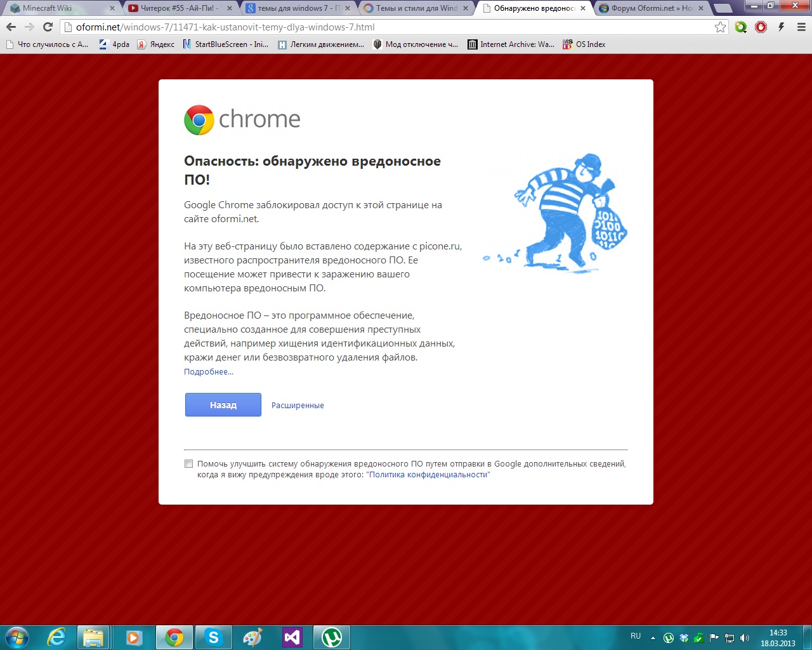812x650 pixels.
Task: Open uTorrent from the taskbar
Action: point(332,637)
